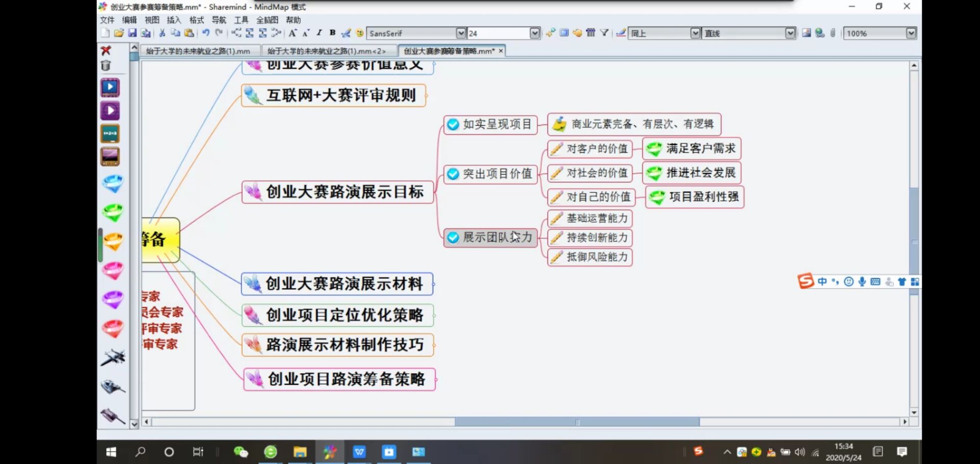This screenshot has width=980, height=464.
Task: Expand the SansSerif font dropdown
Action: (460, 33)
